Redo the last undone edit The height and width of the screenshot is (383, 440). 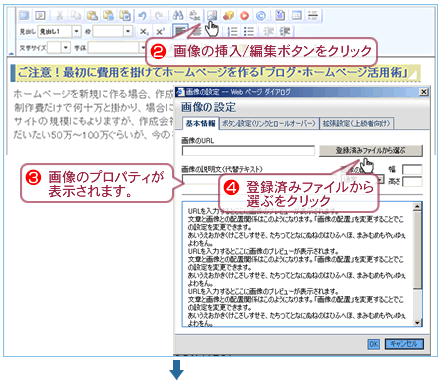[159, 15]
